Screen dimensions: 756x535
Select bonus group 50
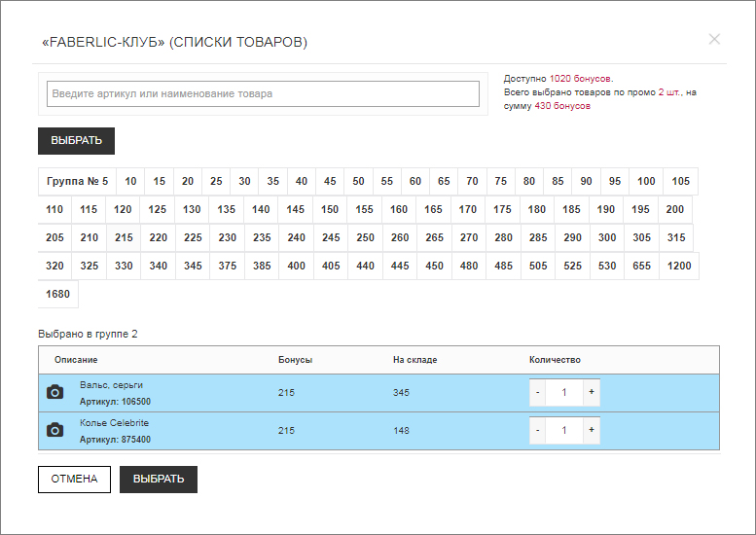358,181
